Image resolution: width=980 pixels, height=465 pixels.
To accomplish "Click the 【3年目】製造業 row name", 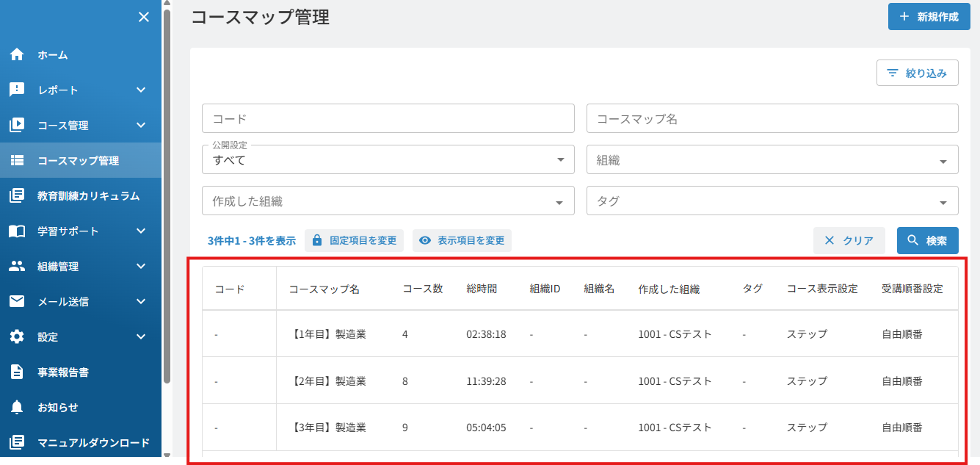I will pos(329,428).
